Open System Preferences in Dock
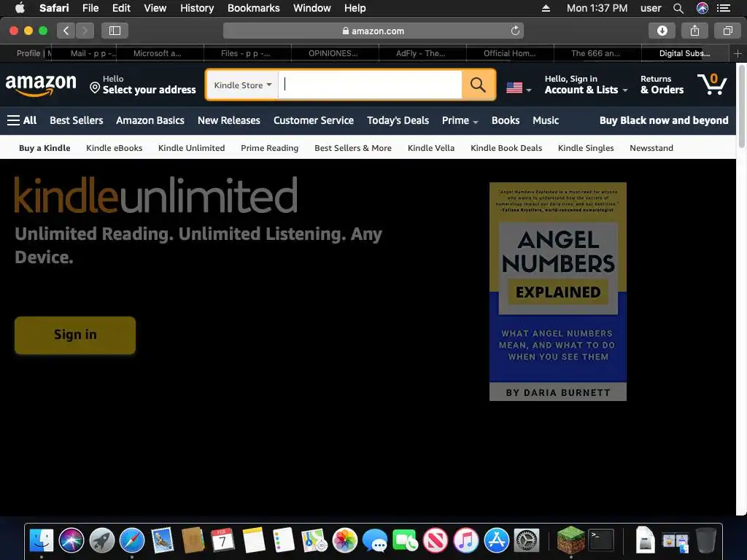Screen dimensions: 747x560 tap(527, 540)
